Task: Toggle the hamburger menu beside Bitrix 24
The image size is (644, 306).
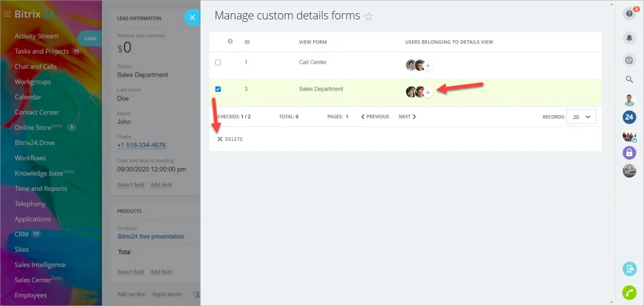Action: (7, 14)
